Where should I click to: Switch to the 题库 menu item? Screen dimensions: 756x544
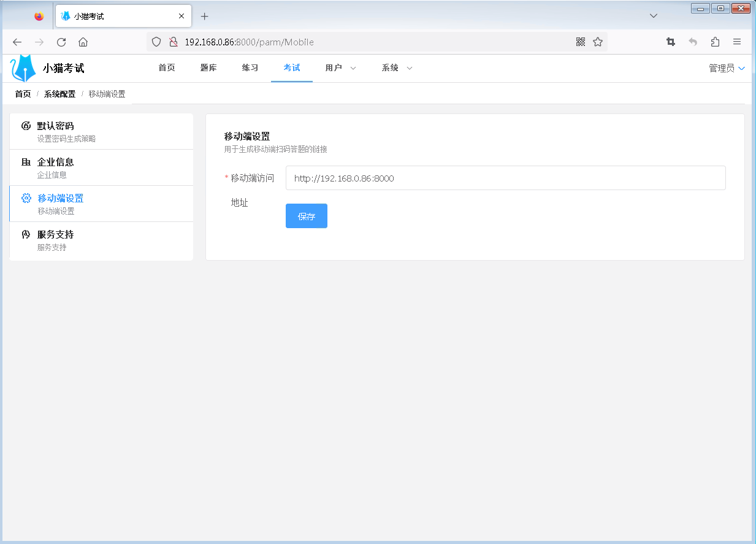(208, 68)
